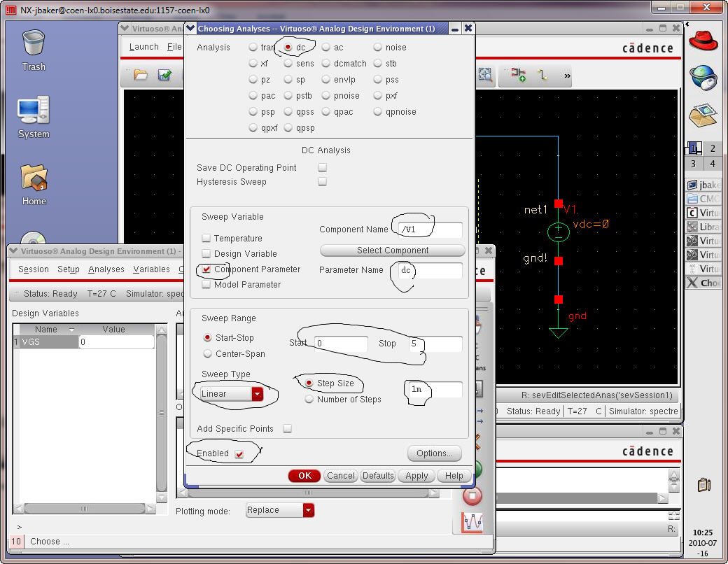
Task: Select the tran analysis radio button
Action: (253, 48)
